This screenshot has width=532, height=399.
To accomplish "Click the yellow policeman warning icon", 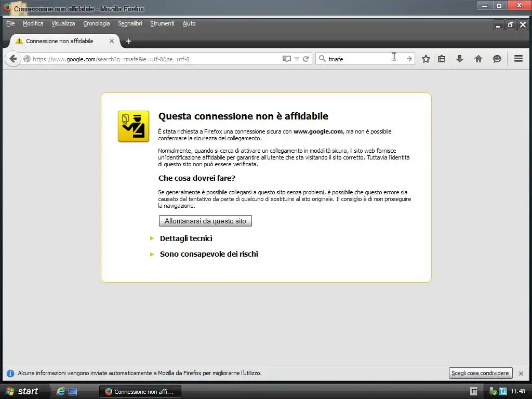I will pos(134,126).
